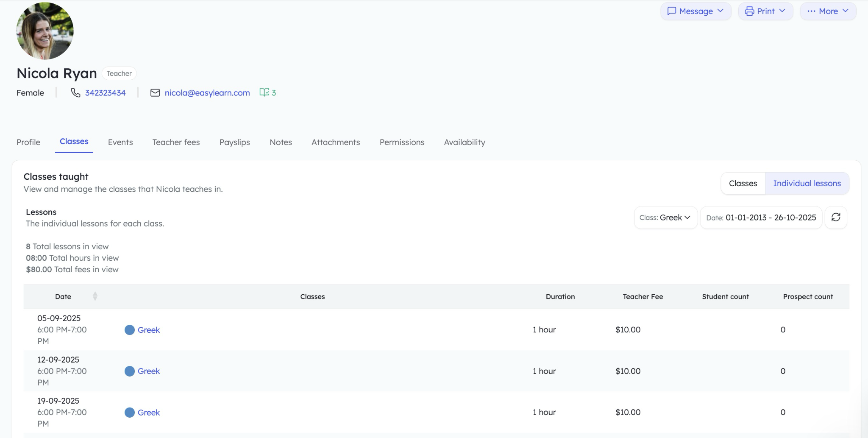Expand the Print button dropdown chevron
The height and width of the screenshot is (438, 868).
click(782, 11)
